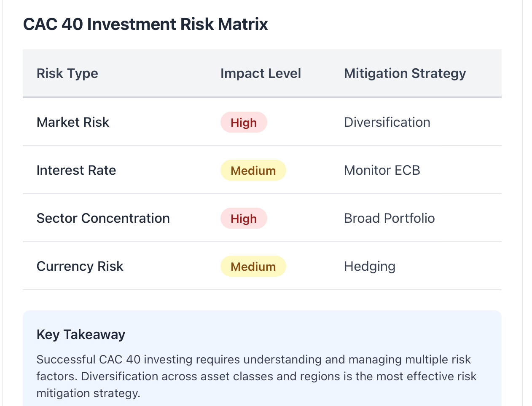Viewport: 532px width, 406px height.
Task: Click the Monitor ECB cell
Action: (x=382, y=170)
